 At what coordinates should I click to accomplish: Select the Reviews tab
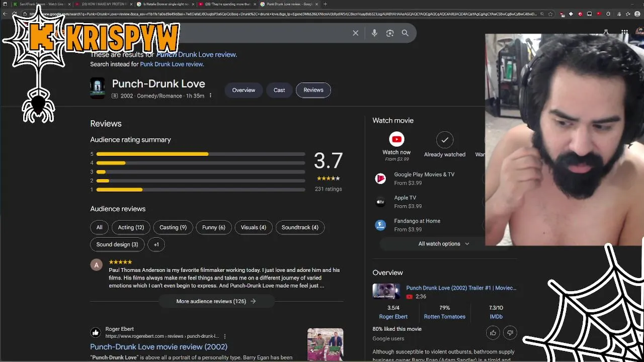click(313, 90)
